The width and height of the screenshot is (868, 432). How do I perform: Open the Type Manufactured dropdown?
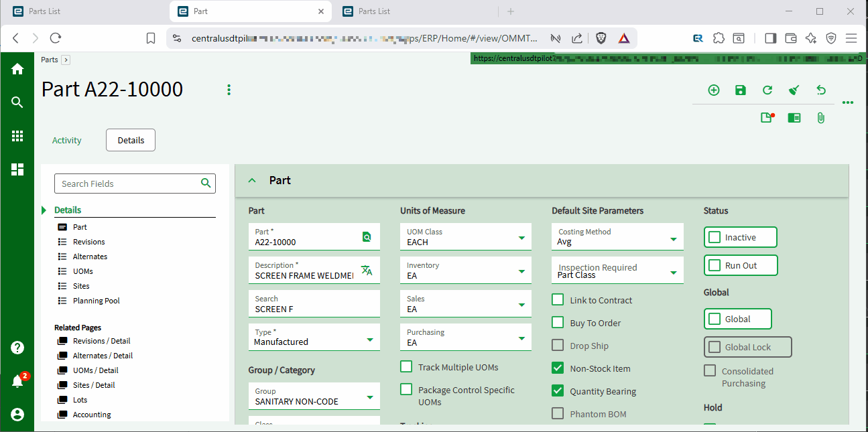point(314,337)
